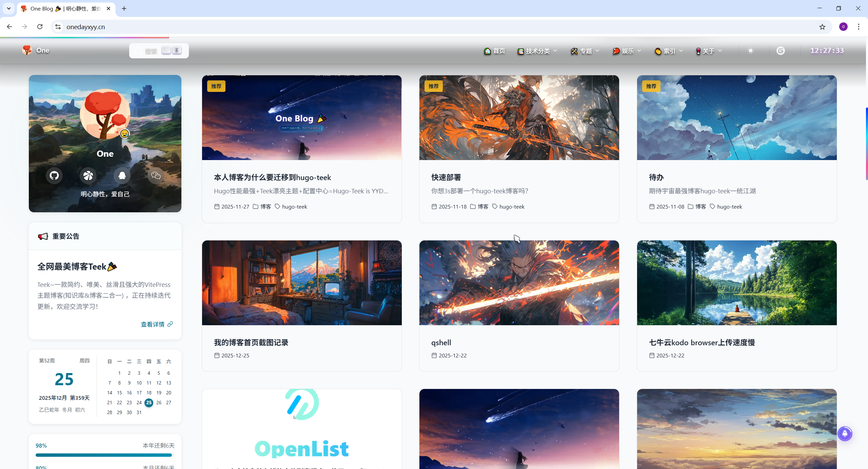Viewport: 868px width, 469px height.
Task: Toggle the sun light/dark theme switch
Action: (x=751, y=51)
